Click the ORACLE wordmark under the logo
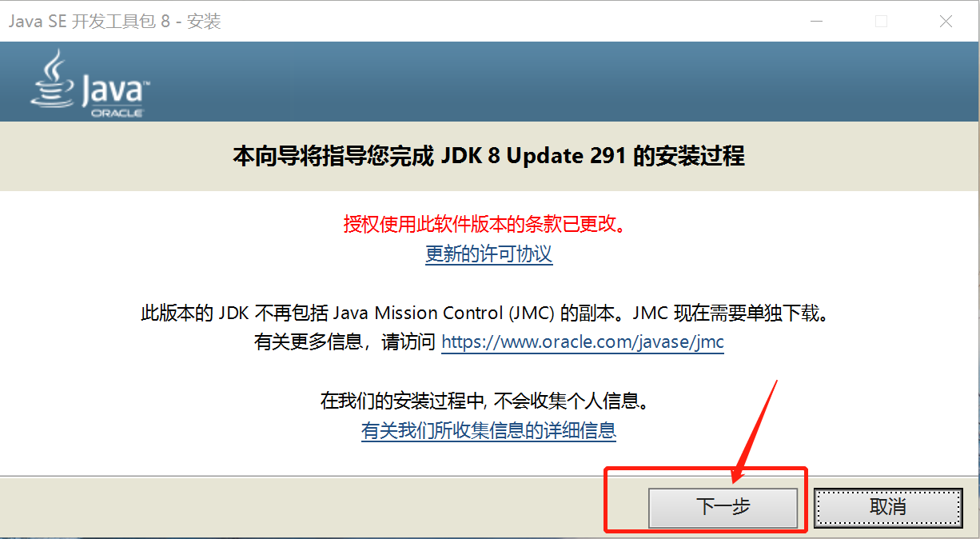 click(117, 113)
